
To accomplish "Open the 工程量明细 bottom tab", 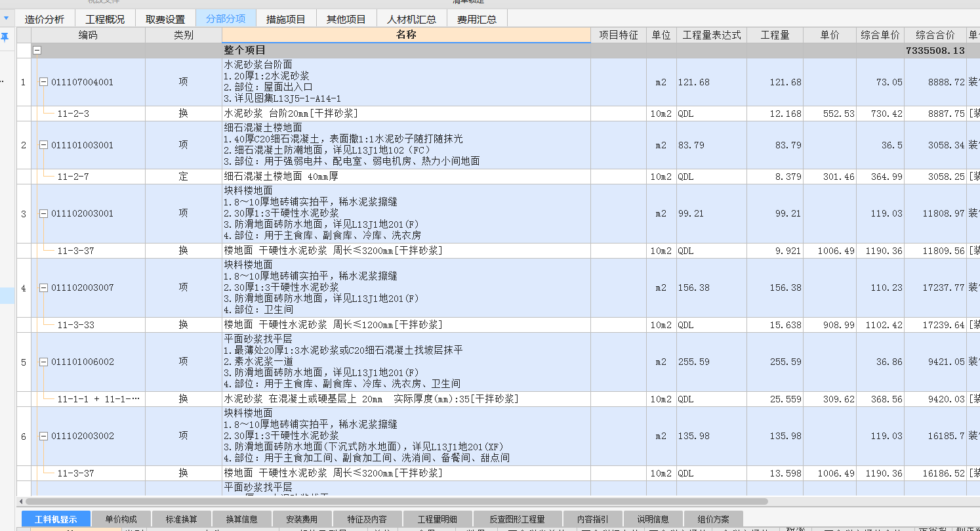I will [437, 519].
